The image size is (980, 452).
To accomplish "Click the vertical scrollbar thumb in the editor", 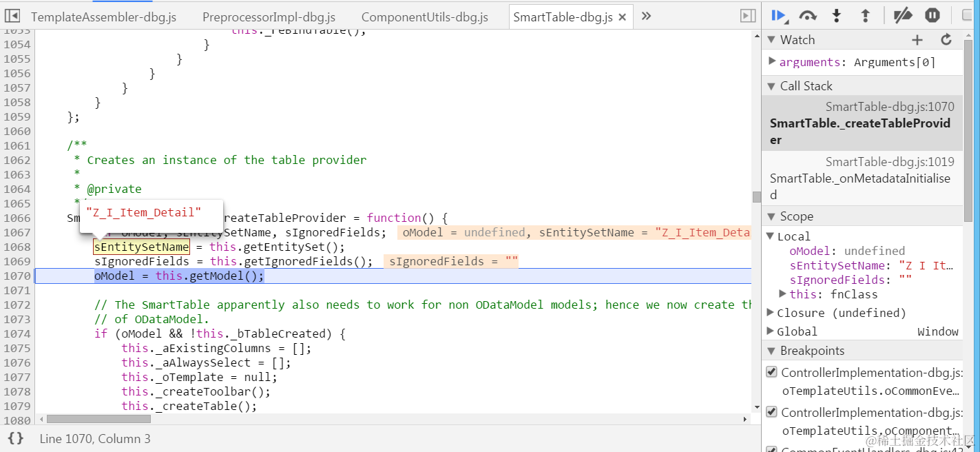I will pyautogui.click(x=756, y=197).
